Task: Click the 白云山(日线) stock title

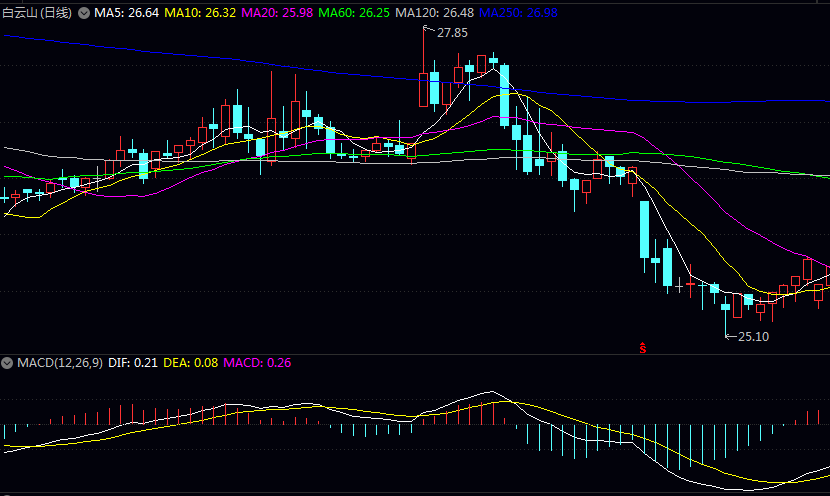Action: pos(37,13)
